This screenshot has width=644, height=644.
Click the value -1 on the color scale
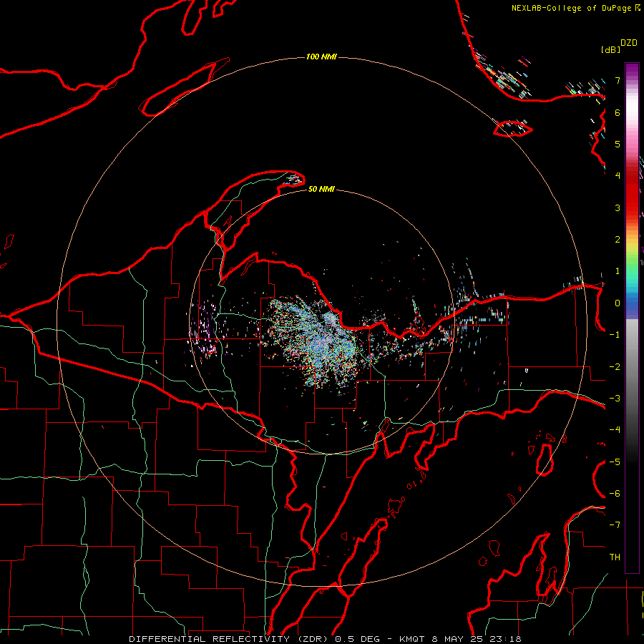point(615,335)
